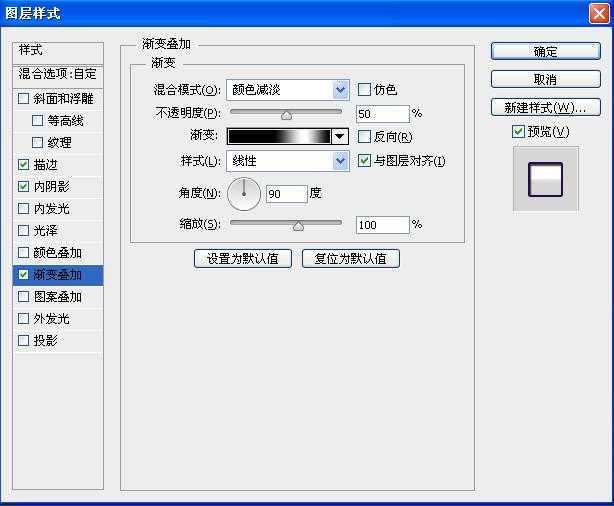Click the 新建样式(W)... button
The height and width of the screenshot is (506, 614).
pyautogui.click(x=545, y=107)
